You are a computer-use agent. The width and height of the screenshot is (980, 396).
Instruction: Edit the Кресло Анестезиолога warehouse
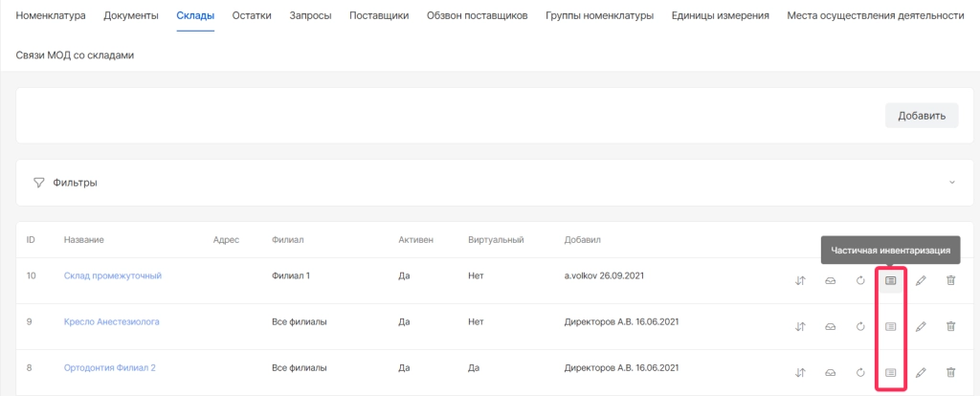(x=921, y=326)
